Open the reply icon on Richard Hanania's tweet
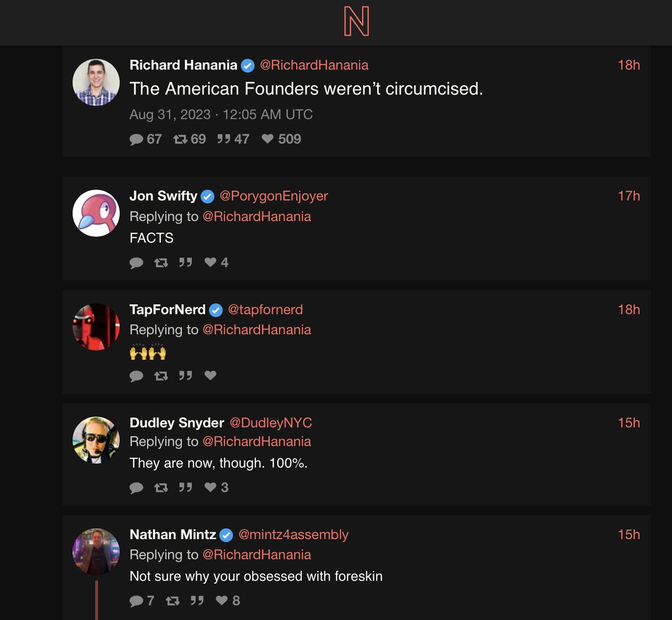 pyautogui.click(x=136, y=140)
